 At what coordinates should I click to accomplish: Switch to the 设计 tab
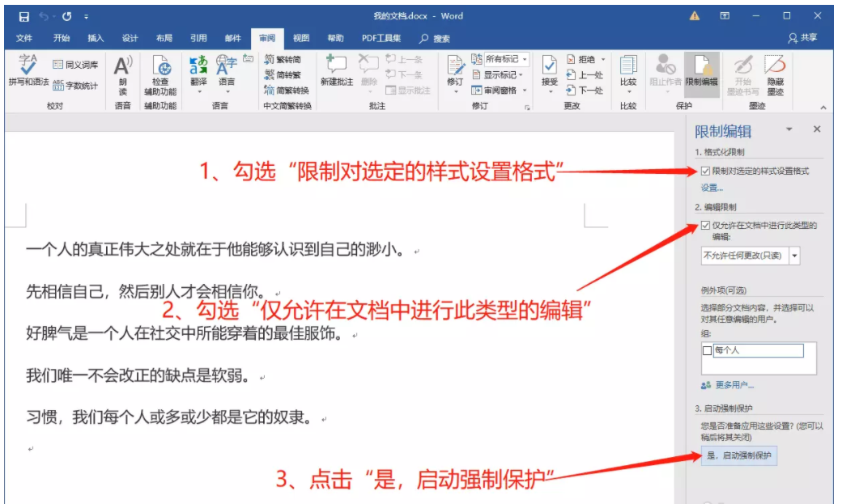point(130,38)
